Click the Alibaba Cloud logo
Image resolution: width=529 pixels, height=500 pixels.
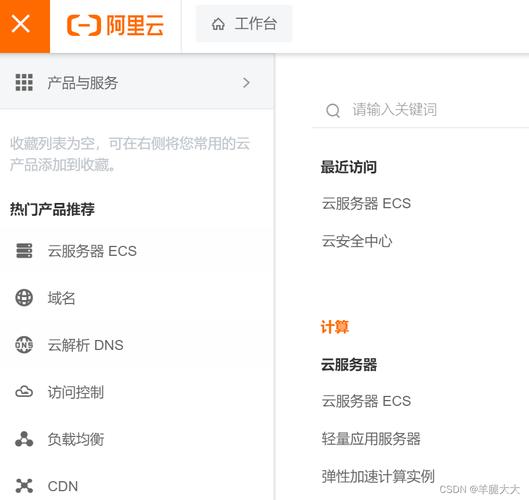[x=115, y=25]
